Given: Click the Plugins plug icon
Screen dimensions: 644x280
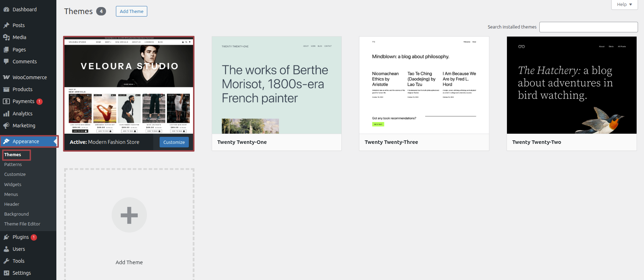Looking at the screenshot, I should click(6, 237).
